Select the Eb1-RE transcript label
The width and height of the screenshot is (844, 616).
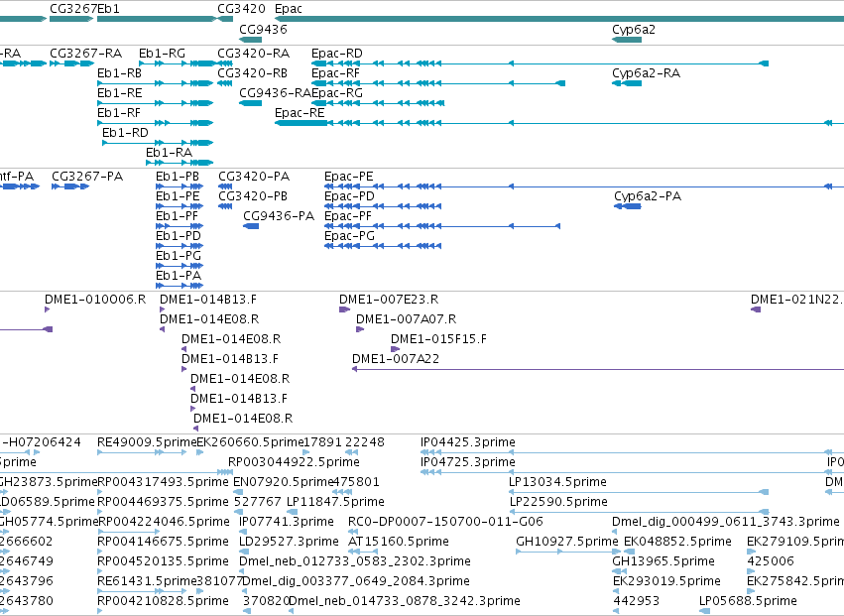pyautogui.click(x=119, y=93)
